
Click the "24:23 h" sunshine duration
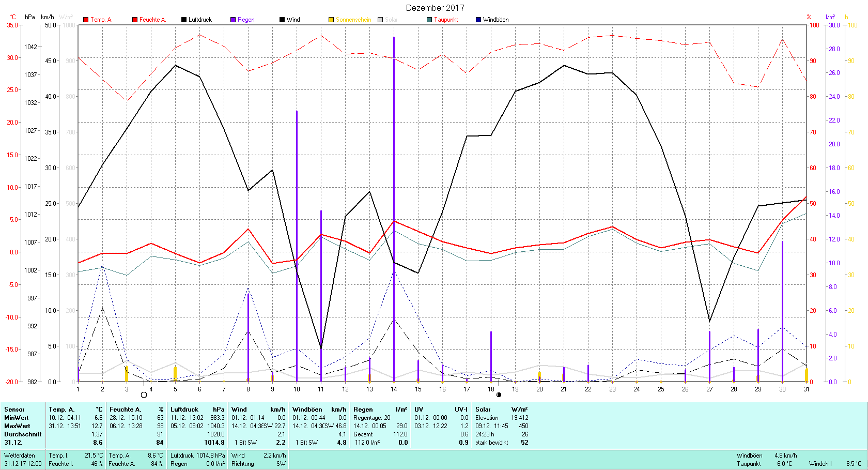pyautogui.click(x=485, y=434)
